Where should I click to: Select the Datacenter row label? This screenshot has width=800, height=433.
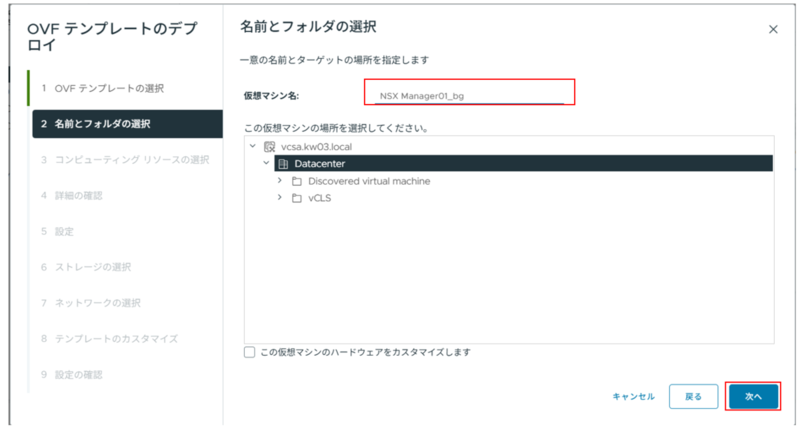320,164
